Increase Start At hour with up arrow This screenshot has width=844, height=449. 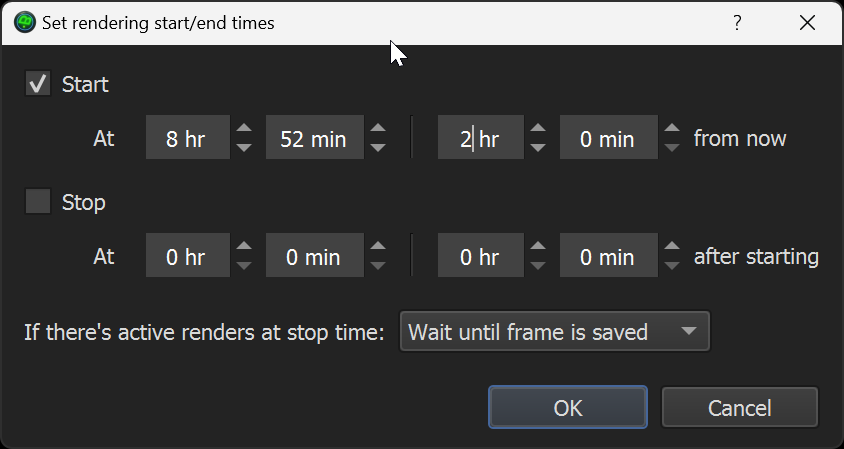tap(244, 128)
